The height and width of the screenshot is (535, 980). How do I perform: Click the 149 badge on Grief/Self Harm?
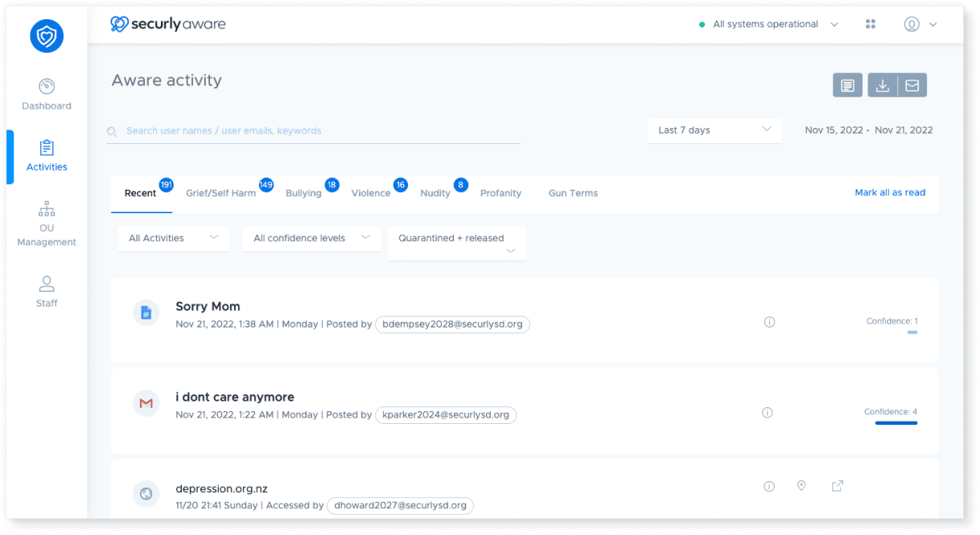coord(266,185)
